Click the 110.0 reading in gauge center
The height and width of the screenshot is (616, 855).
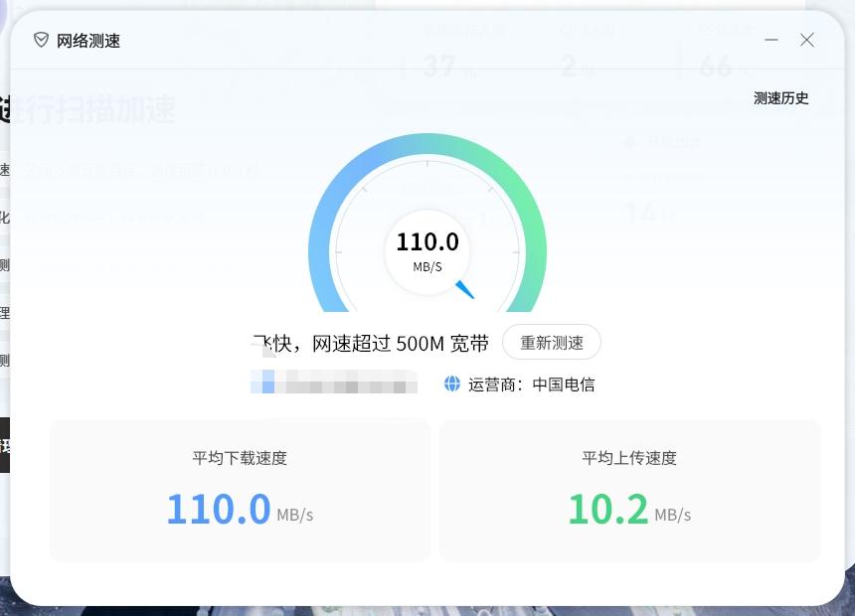(427, 242)
